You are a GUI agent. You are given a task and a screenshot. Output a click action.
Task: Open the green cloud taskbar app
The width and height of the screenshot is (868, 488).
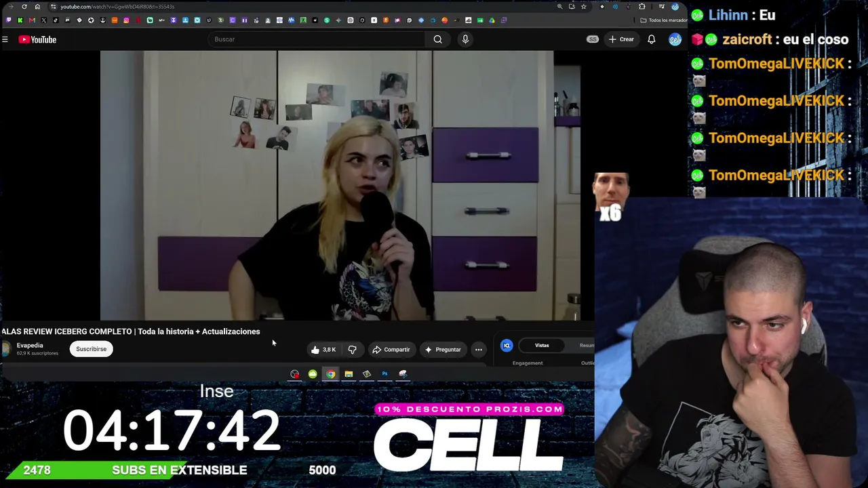(x=313, y=374)
